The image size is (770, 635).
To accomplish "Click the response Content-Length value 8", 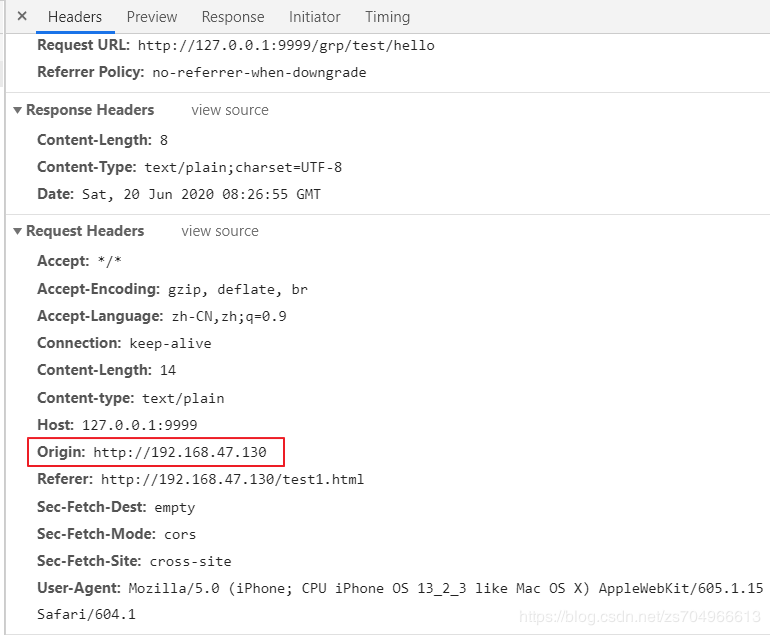I will (x=164, y=140).
